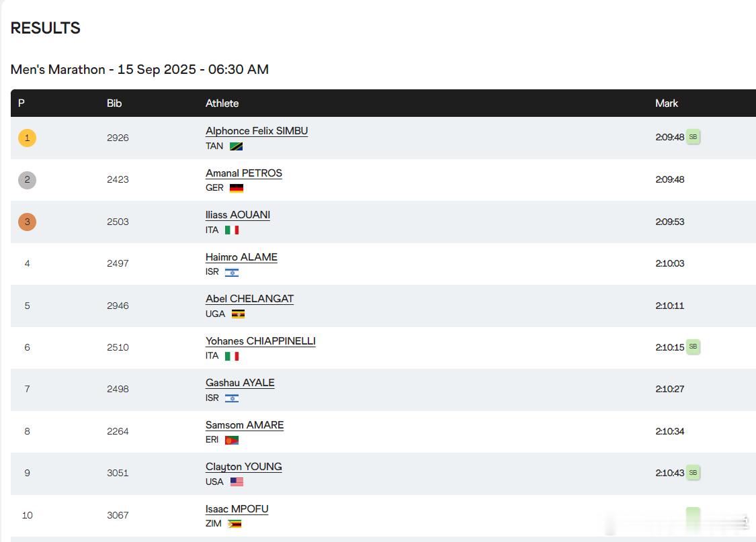This screenshot has width=756, height=542.
Task: Click the SB badge next to 2:09:48
Action: pyautogui.click(x=693, y=137)
